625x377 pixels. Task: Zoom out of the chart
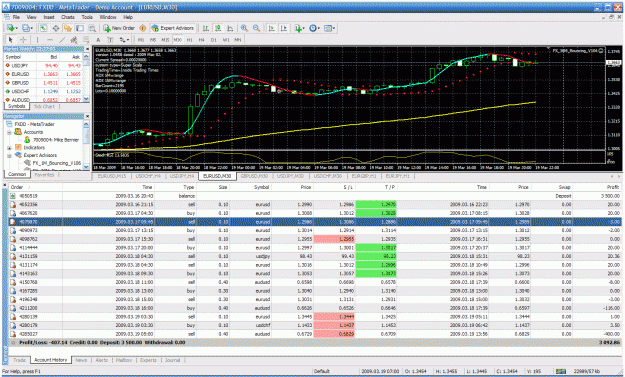pos(256,28)
